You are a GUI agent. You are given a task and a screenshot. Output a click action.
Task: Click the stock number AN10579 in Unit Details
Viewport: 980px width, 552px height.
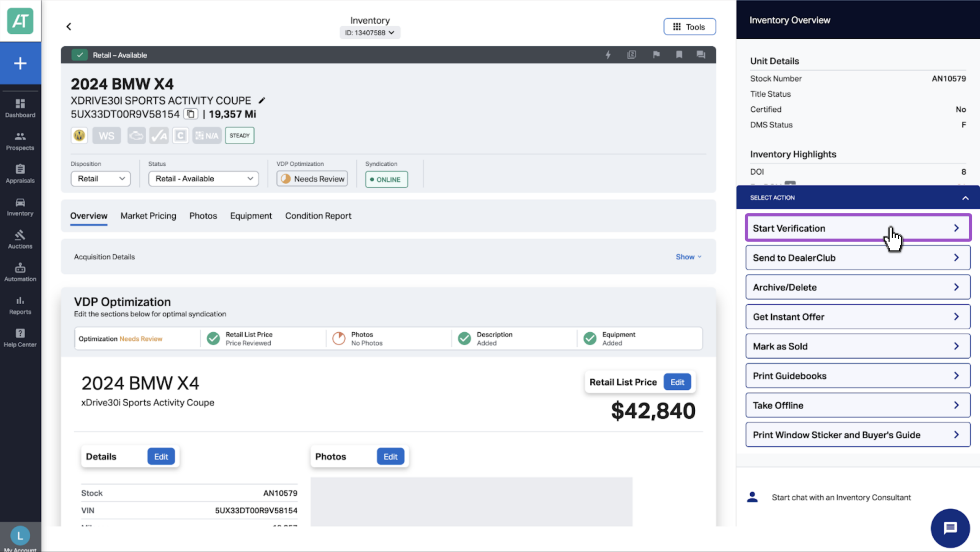tap(949, 78)
